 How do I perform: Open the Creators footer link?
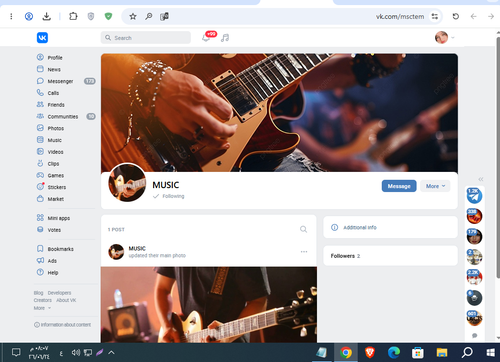click(43, 300)
